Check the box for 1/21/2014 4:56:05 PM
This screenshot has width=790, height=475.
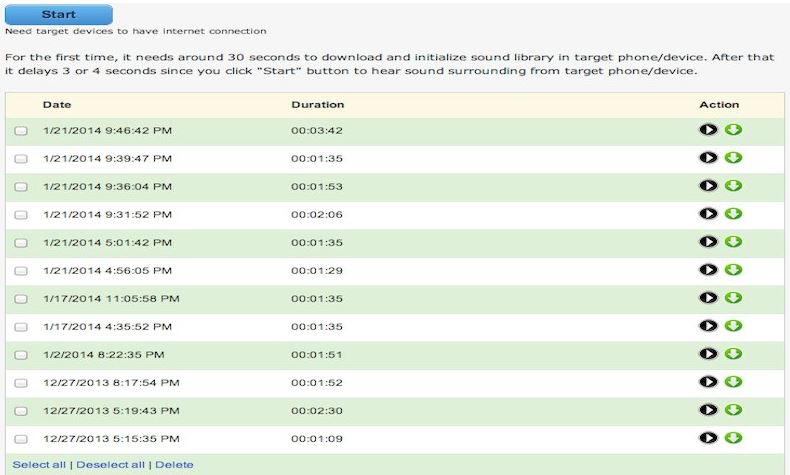[21, 271]
